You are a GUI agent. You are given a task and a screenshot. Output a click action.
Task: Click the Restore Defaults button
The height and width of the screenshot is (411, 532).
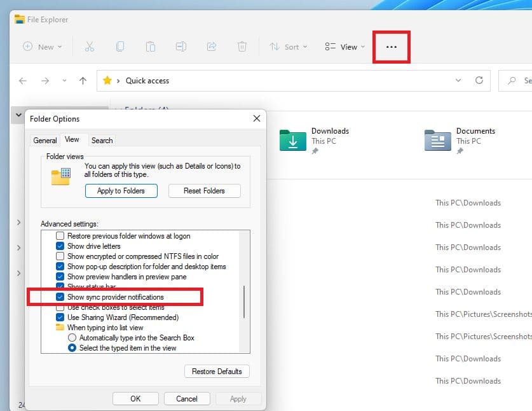pyautogui.click(x=217, y=372)
